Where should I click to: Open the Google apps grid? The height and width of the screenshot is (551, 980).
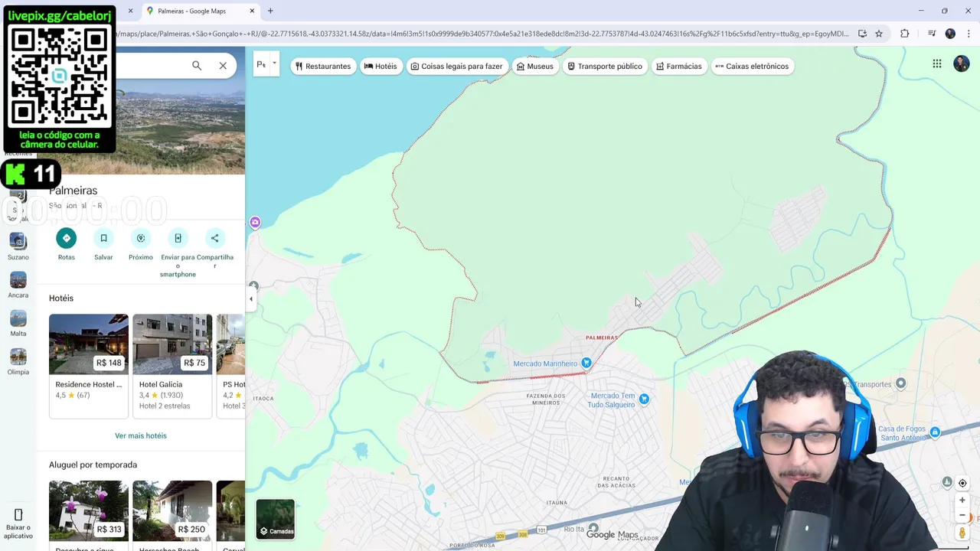tap(937, 64)
